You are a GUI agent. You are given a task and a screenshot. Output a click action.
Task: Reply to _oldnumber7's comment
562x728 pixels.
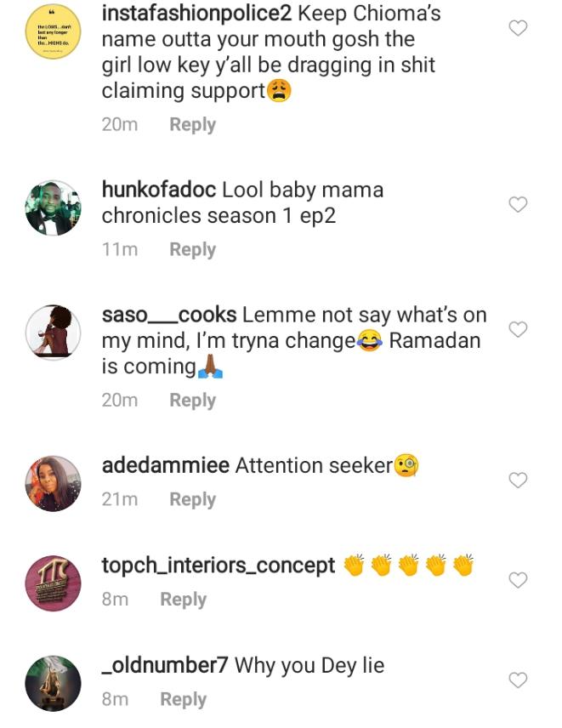click(x=183, y=699)
